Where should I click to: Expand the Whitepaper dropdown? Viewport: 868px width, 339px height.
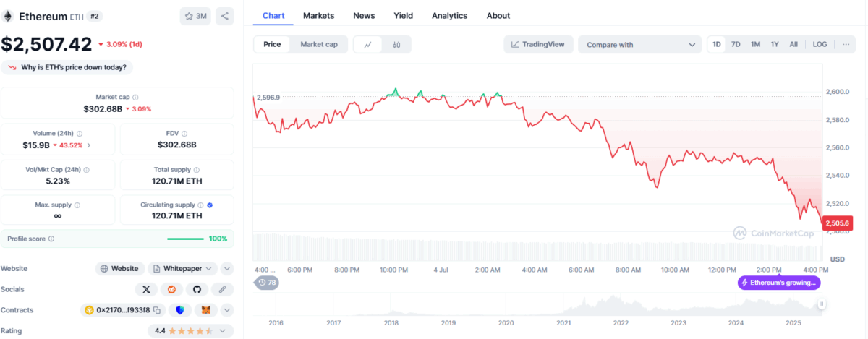point(183,268)
